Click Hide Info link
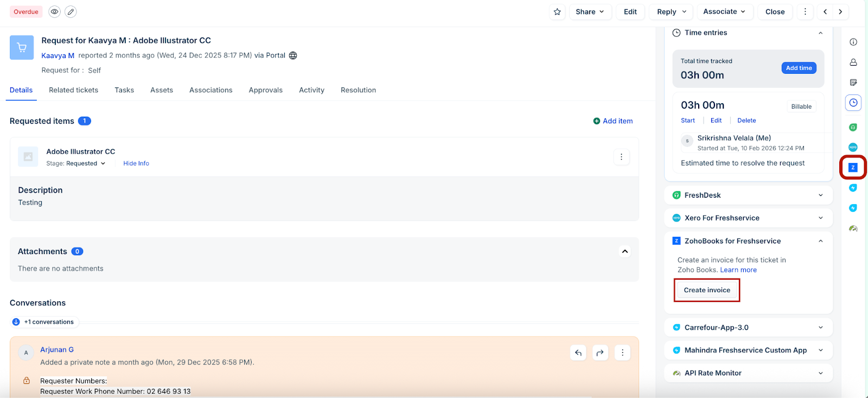868x398 pixels. click(x=136, y=163)
